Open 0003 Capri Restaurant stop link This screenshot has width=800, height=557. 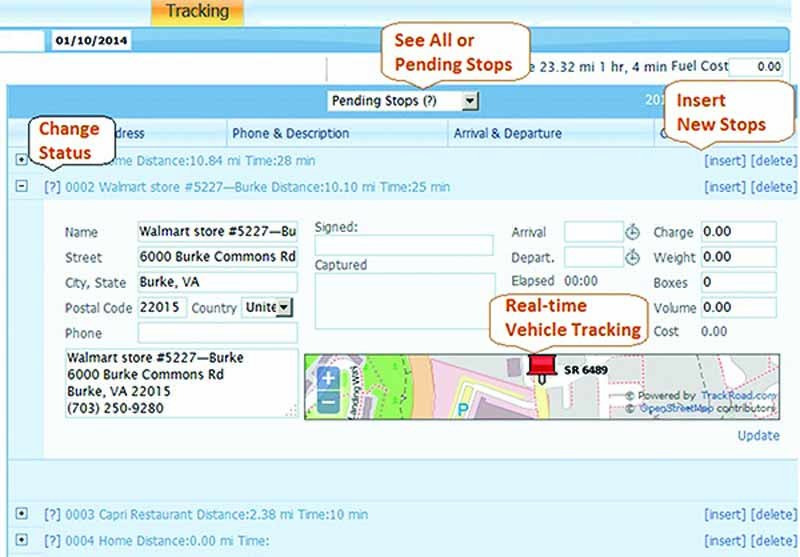[x=216, y=515]
